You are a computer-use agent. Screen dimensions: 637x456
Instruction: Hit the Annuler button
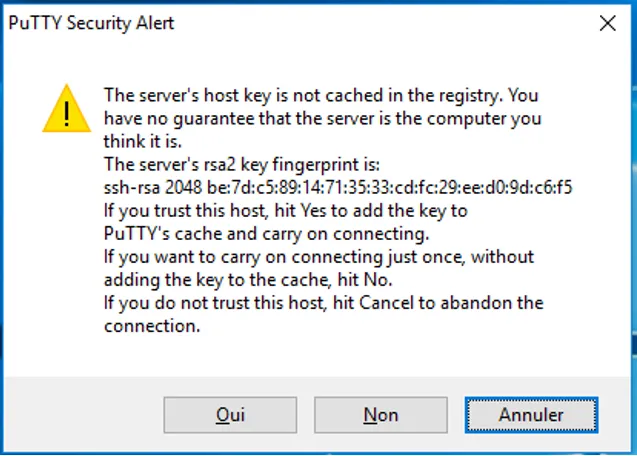click(531, 414)
